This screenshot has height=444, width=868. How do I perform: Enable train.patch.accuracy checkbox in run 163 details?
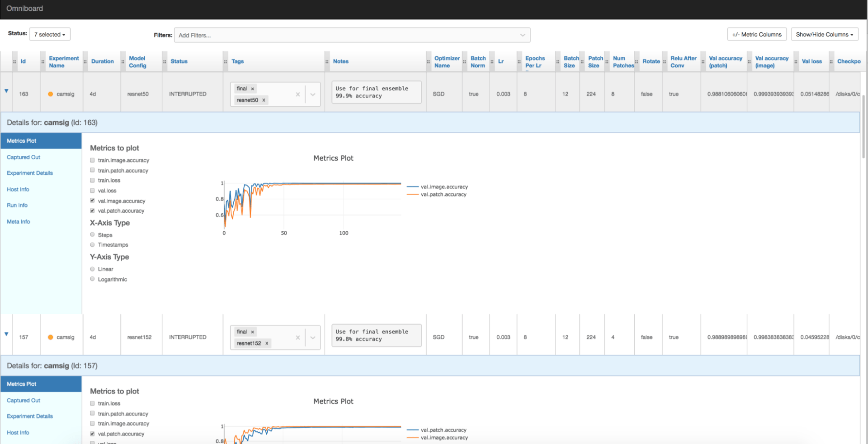click(x=92, y=170)
